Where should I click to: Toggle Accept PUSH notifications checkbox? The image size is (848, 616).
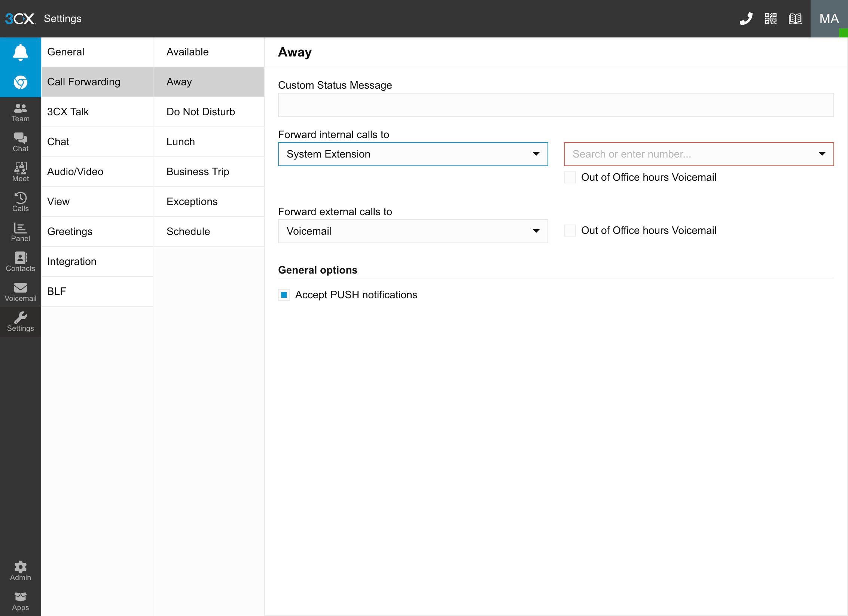coord(284,295)
